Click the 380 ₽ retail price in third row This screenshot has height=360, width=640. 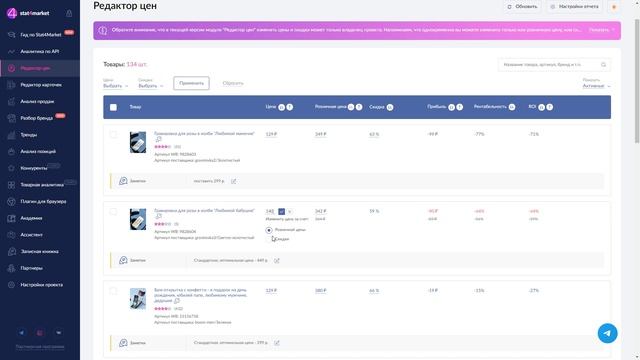(x=321, y=291)
